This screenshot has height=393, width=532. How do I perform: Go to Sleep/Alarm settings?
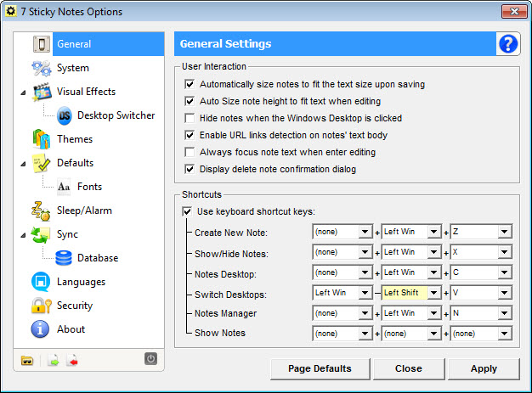point(84,211)
